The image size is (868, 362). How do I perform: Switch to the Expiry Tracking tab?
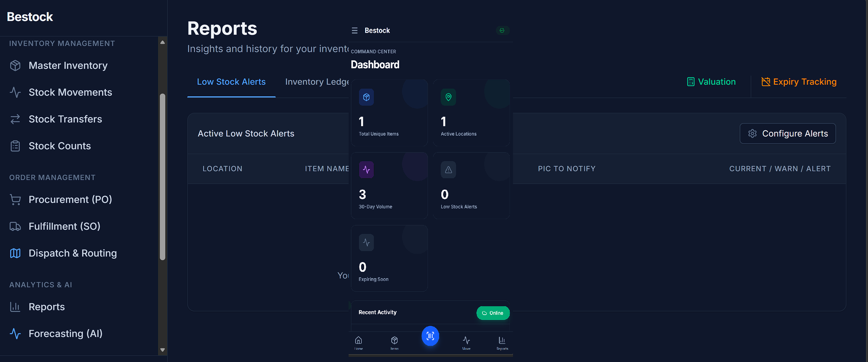[798, 82]
